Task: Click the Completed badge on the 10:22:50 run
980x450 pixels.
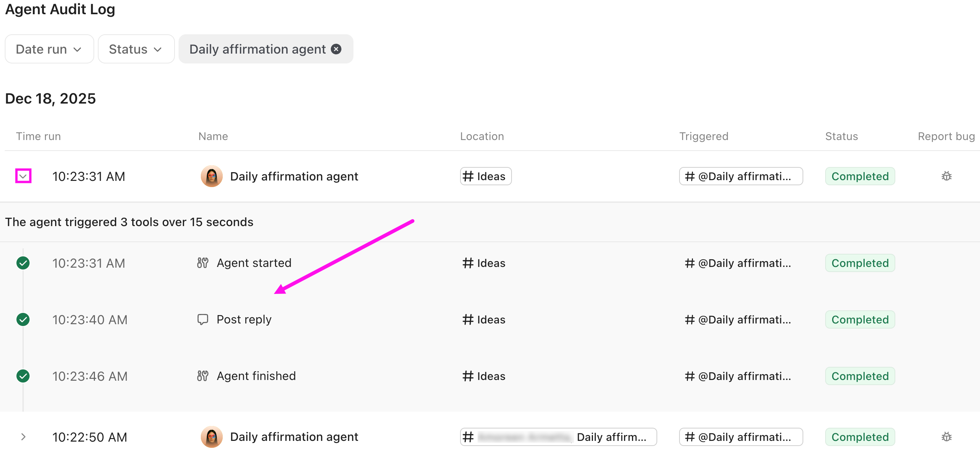Action: [860, 437]
